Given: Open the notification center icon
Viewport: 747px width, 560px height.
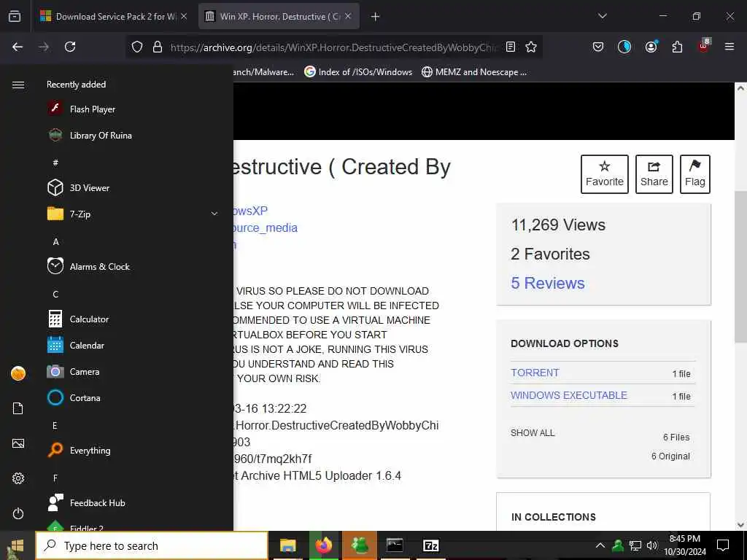Looking at the screenshot, I should pyautogui.click(x=723, y=545).
